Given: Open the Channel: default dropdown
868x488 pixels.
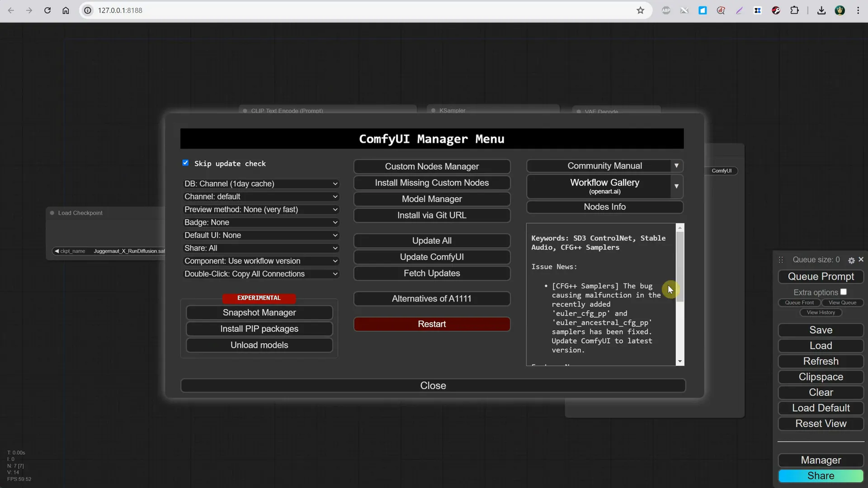Looking at the screenshot, I should (261, 197).
